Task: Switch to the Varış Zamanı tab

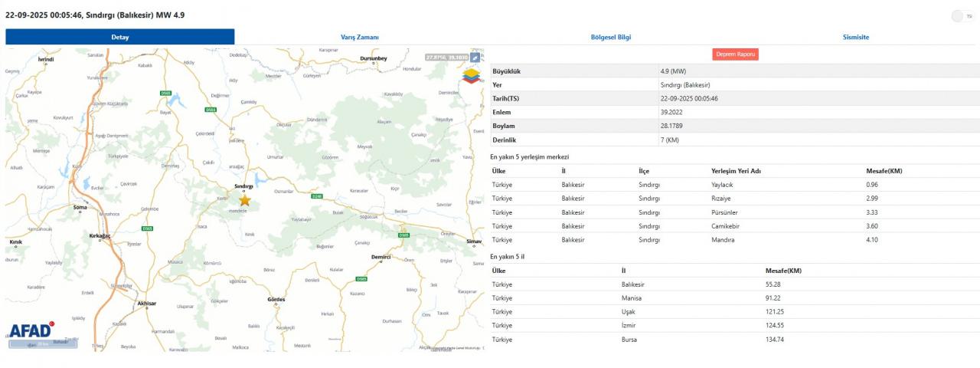Action: pyautogui.click(x=359, y=37)
